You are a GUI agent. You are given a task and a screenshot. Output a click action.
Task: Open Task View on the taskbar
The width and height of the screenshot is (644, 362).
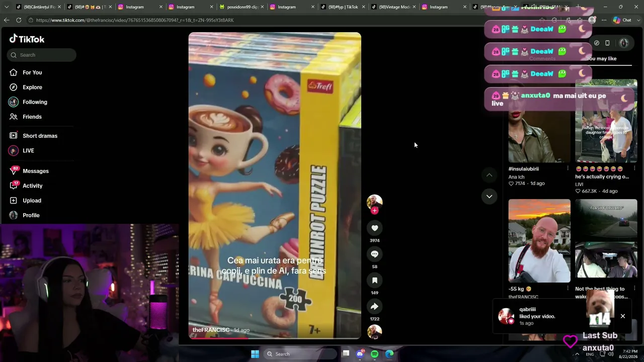pos(346,354)
